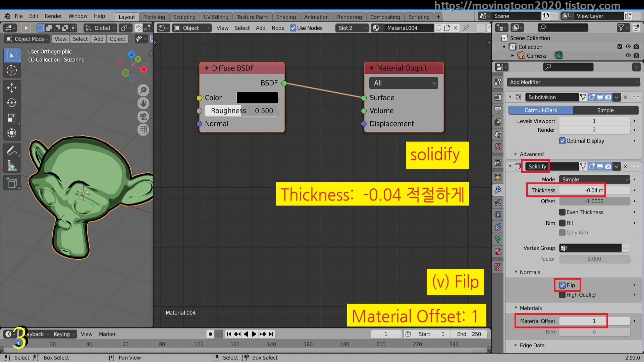Click the Blender logo menu icon

7,16
